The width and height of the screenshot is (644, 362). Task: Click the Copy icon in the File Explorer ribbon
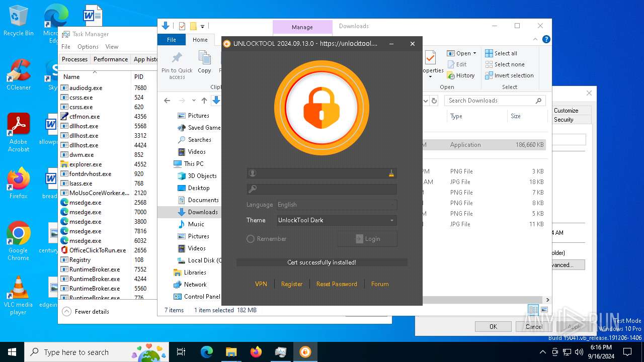tap(204, 58)
